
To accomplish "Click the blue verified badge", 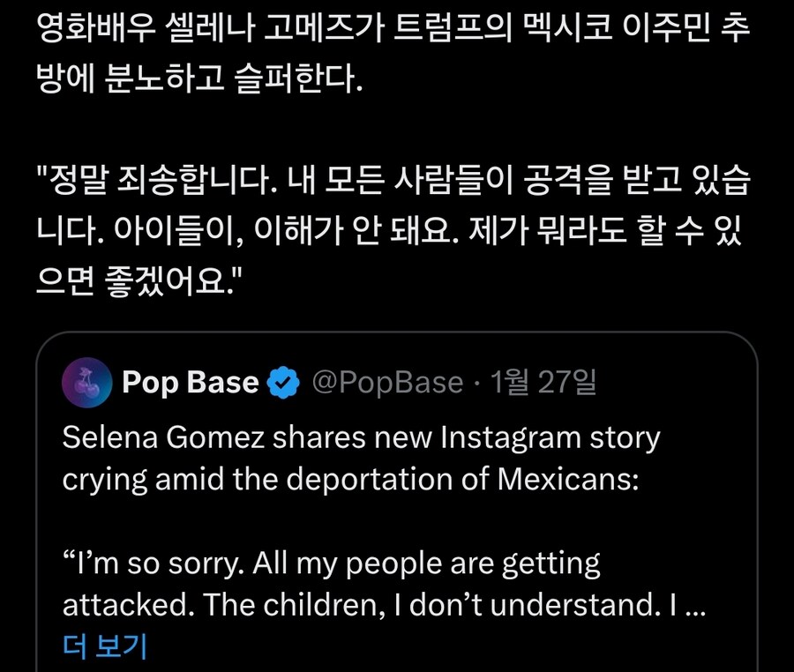I will click(x=282, y=383).
